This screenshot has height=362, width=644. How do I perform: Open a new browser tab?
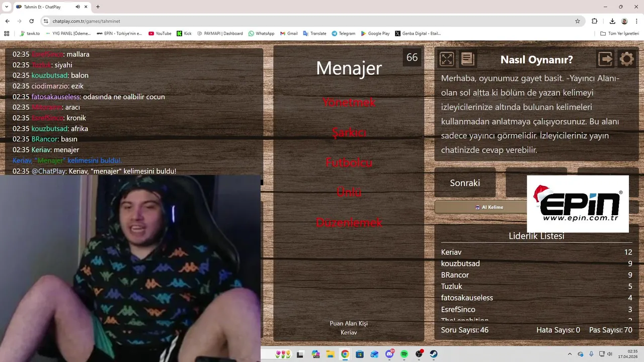[x=98, y=7]
